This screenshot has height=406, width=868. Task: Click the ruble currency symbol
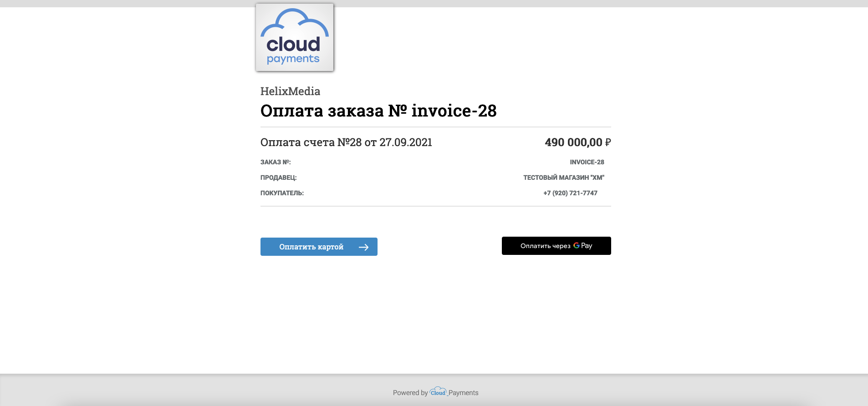click(608, 142)
